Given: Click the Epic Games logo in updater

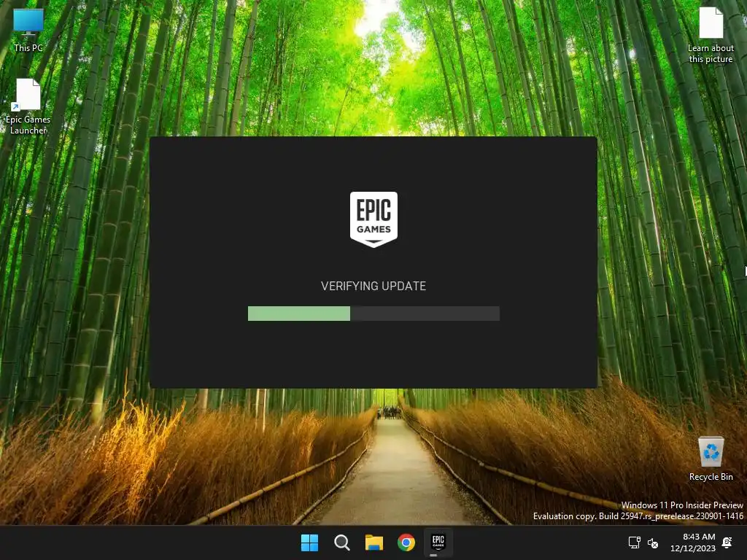Looking at the screenshot, I should point(373,219).
